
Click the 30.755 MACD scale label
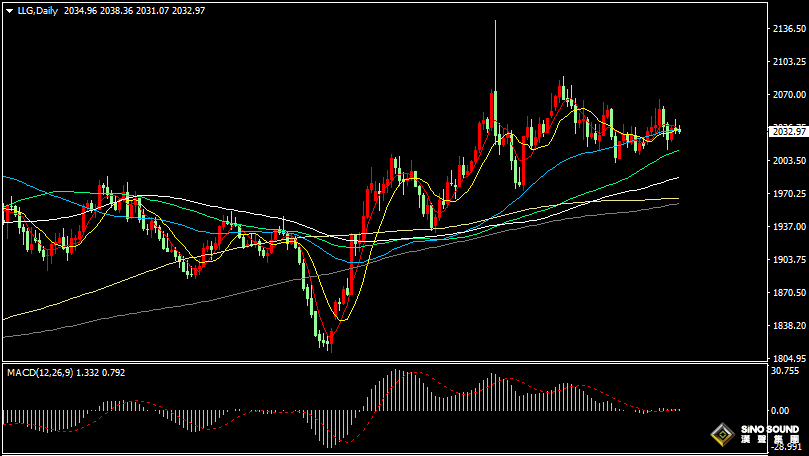coord(783,371)
